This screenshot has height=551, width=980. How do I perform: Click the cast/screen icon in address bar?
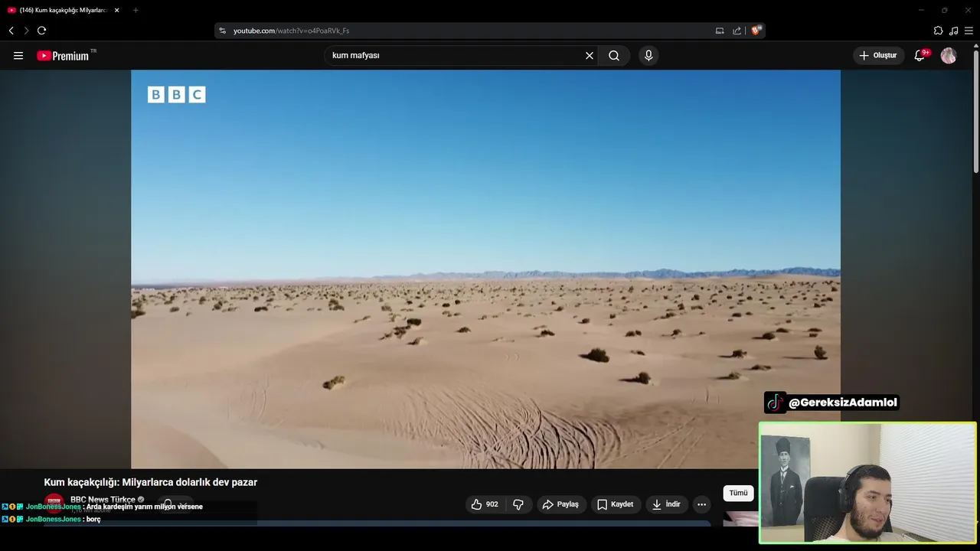720,31
